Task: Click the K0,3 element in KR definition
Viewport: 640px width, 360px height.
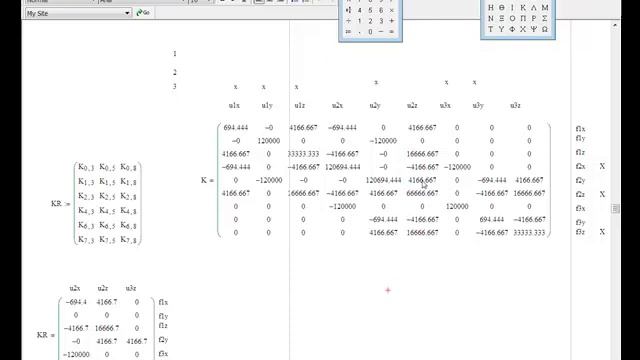Action: click(x=86, y=167)
